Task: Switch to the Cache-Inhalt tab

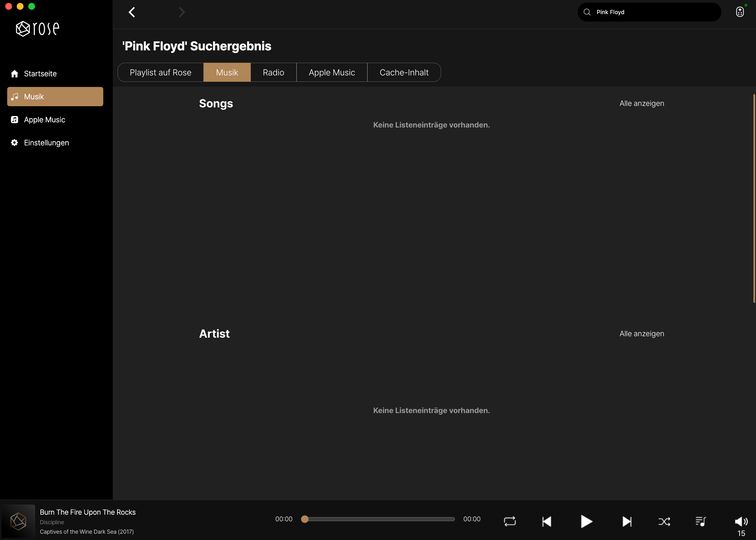Action: 404,72
